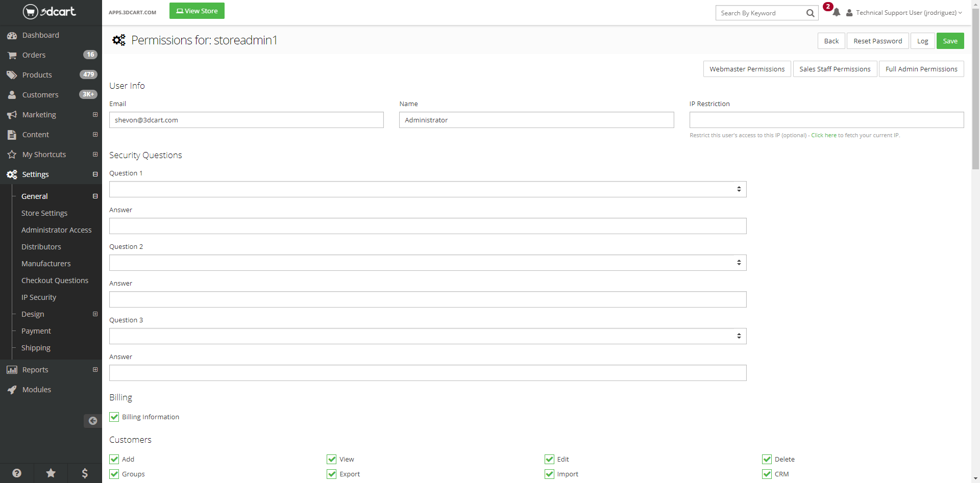The width and height of the screenshot is (980, 483).
Task: Click the IP Restriction input field
Action: [826, 120]
